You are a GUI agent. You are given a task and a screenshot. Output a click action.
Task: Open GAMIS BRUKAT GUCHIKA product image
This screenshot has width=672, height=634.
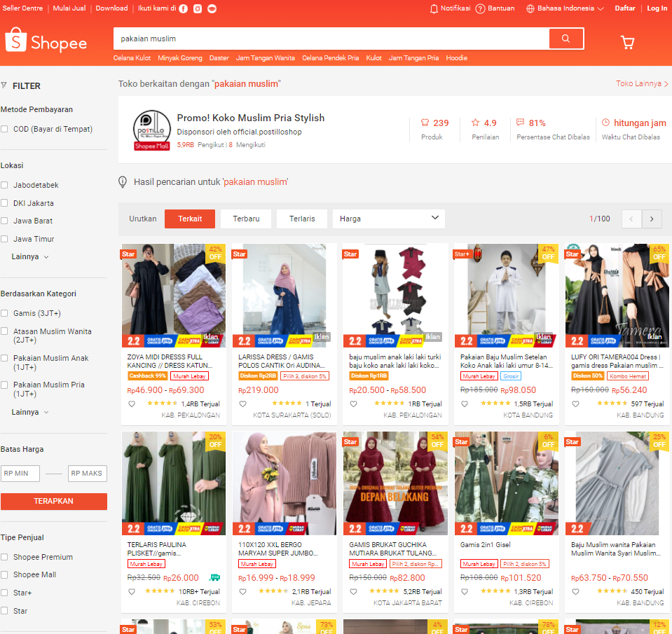pos(396,483)
